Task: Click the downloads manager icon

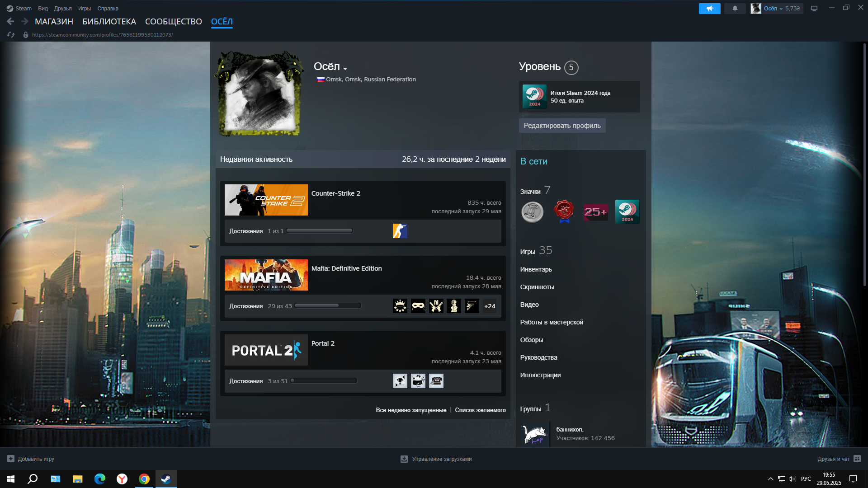Action: point(404,459)
